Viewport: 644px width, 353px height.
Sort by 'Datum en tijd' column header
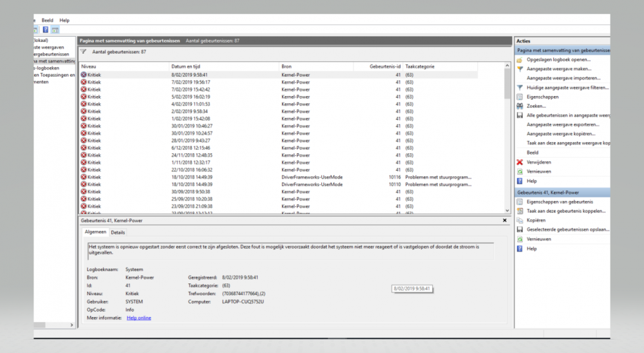coord(224,66)
